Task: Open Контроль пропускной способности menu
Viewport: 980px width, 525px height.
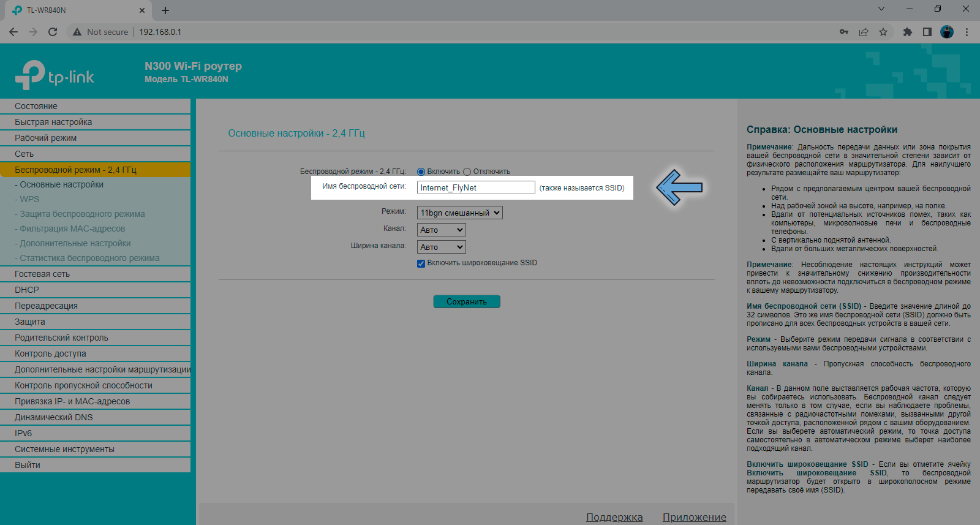Action: click(95, 385)
